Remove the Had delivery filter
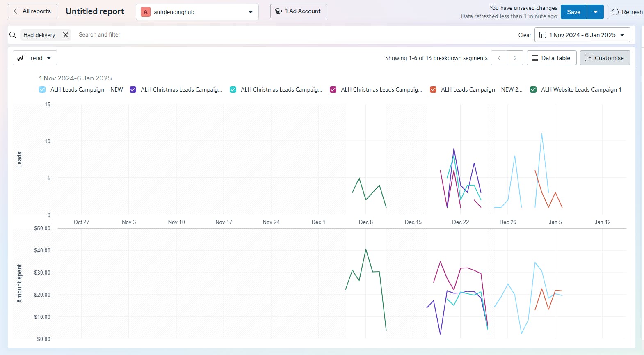Viewport: 644px width, 355px height. 66,35
